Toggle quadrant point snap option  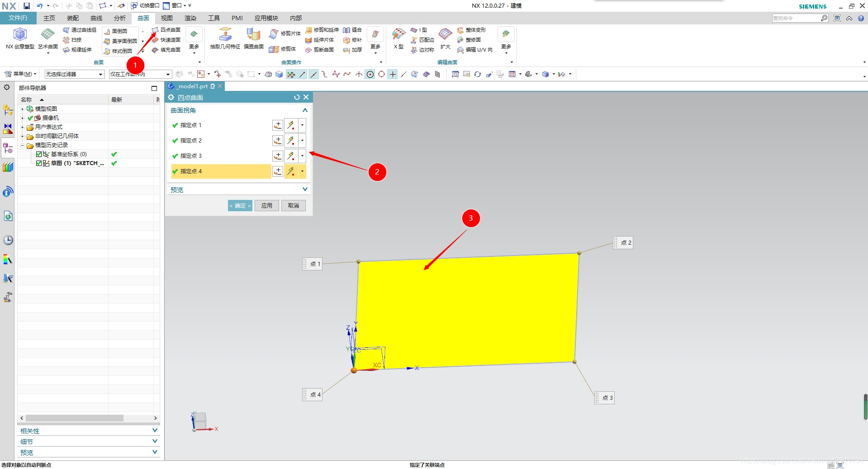click(x=381, y=74)
